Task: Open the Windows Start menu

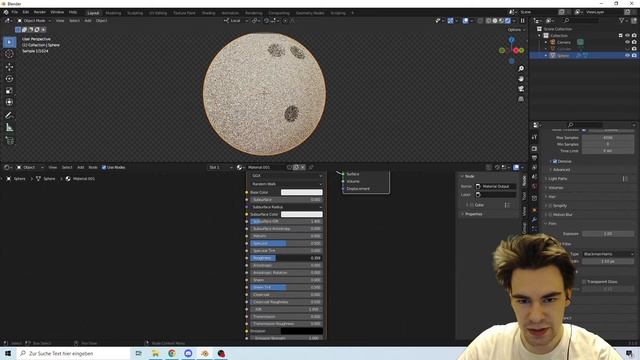Action: (8, 353)
